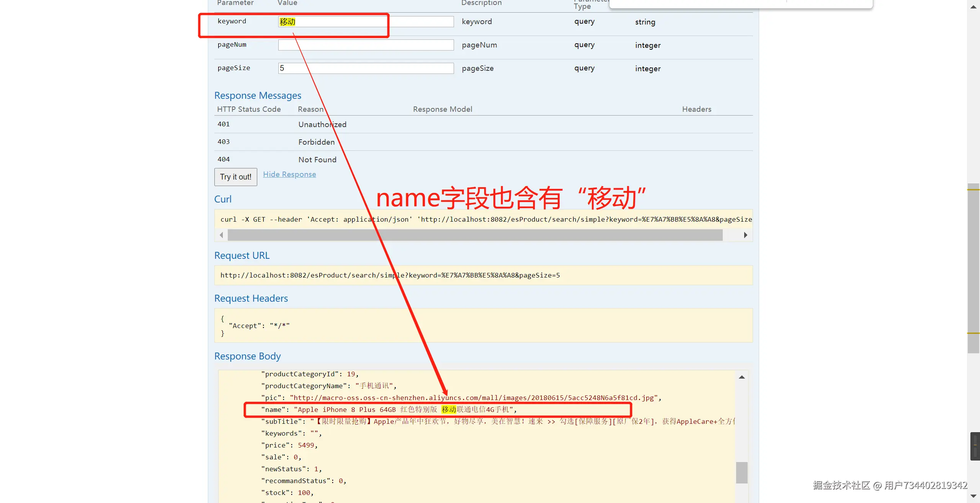
Task: Click the Unauthorized reason cell
Action: (x=322, y=124)
